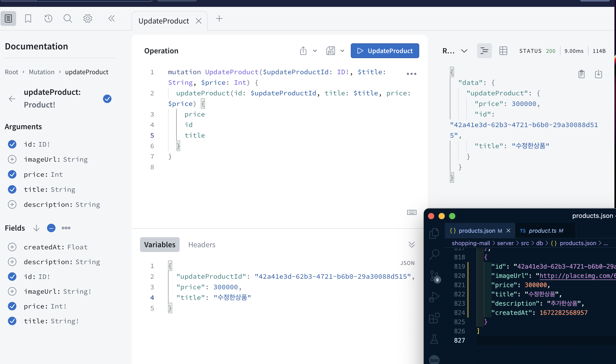Open operation history clock icon
This screenshot has height=364, width=616.
coord(48,18)
